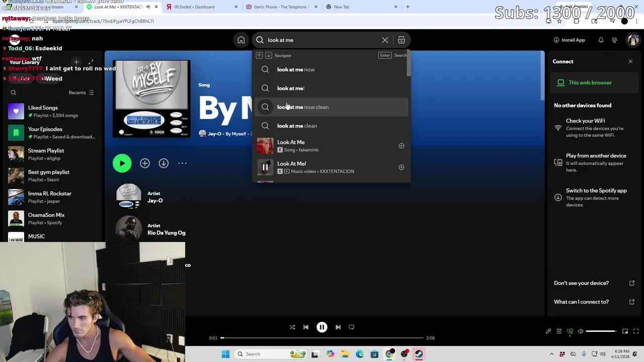This screenshot has height=362, width=644.
Task: Pause Look At Me! music video result
Action: [x=265, y=167]
